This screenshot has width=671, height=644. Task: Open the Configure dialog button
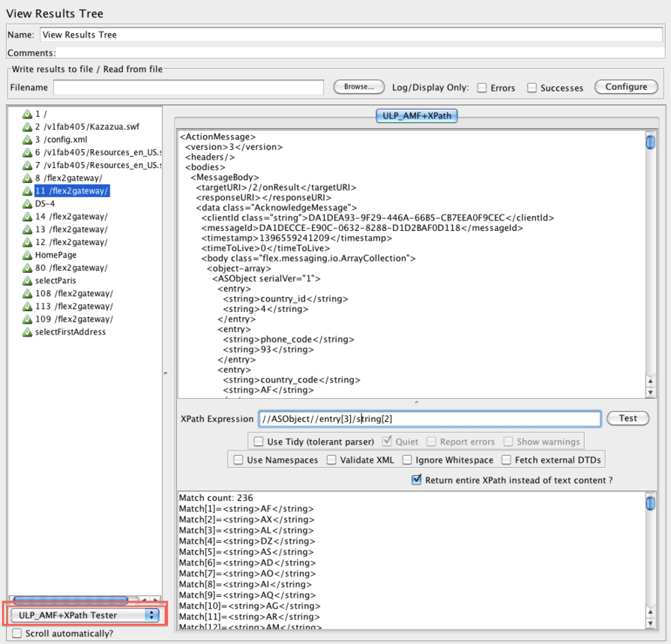point(625,87)
